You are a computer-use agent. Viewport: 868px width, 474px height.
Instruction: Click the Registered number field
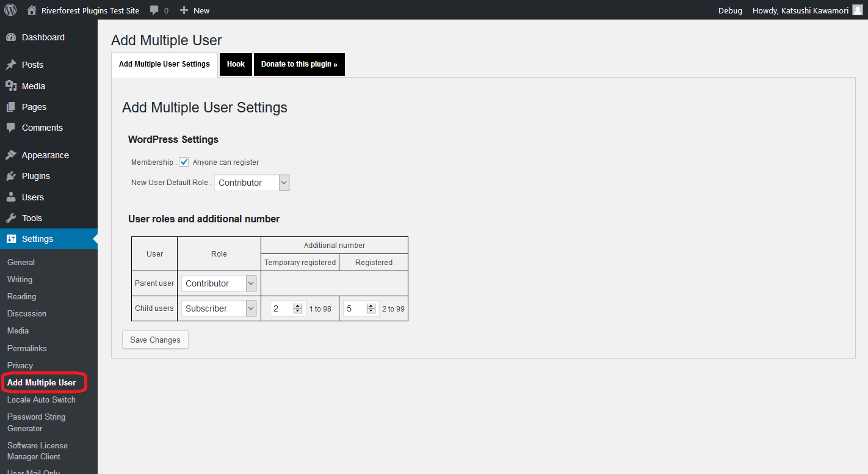361,308
